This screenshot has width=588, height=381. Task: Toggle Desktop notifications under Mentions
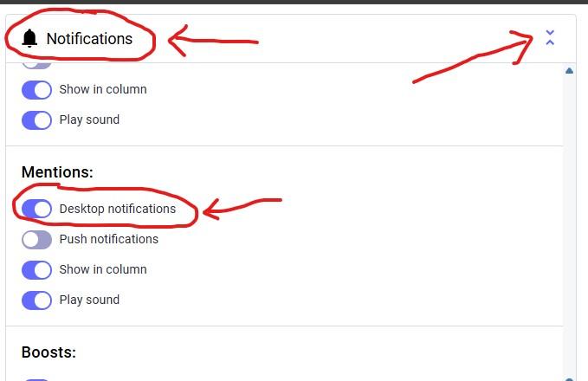(x=36, y=209)
